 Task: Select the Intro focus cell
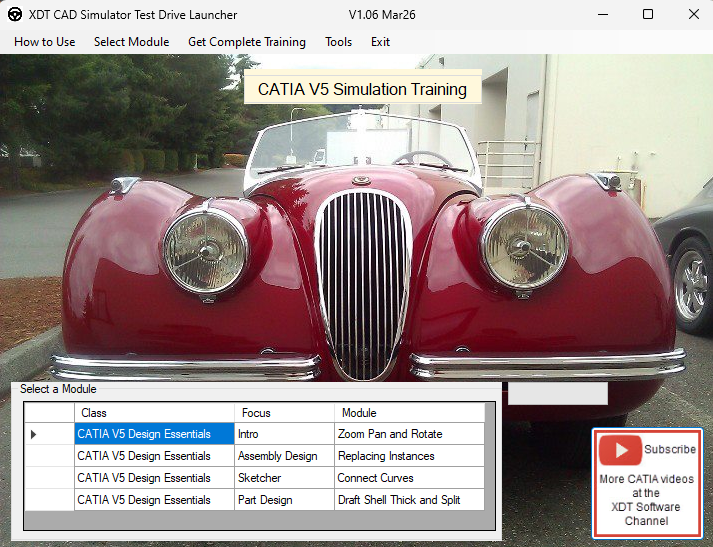coord(284,434)
